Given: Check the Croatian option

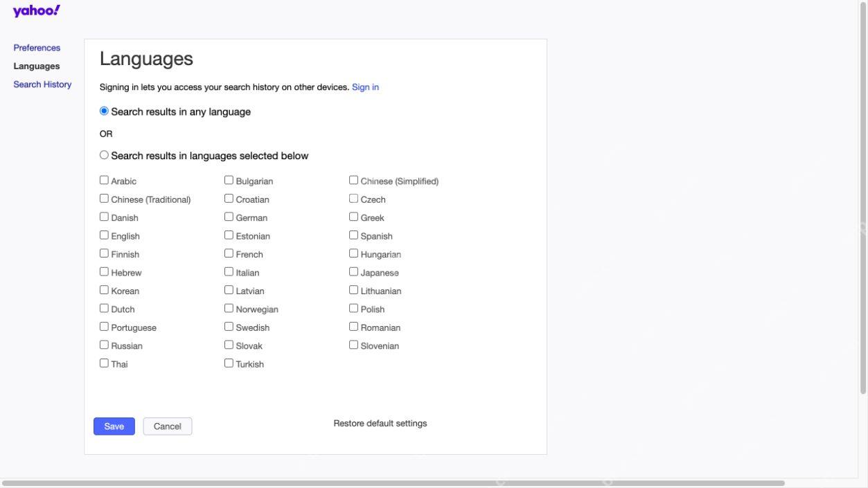Looking at the screenshot, I should (229, 199).
